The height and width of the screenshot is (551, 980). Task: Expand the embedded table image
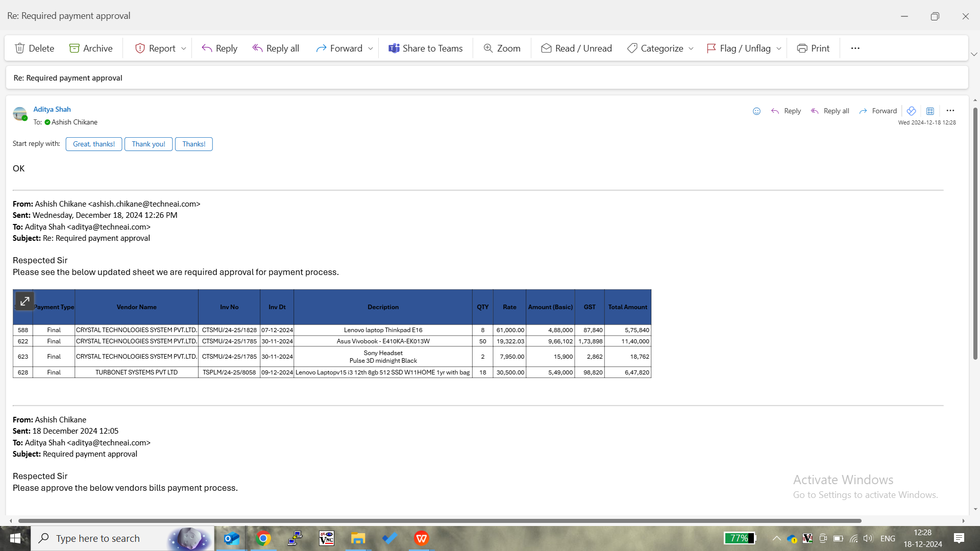(x=24, y=301)
